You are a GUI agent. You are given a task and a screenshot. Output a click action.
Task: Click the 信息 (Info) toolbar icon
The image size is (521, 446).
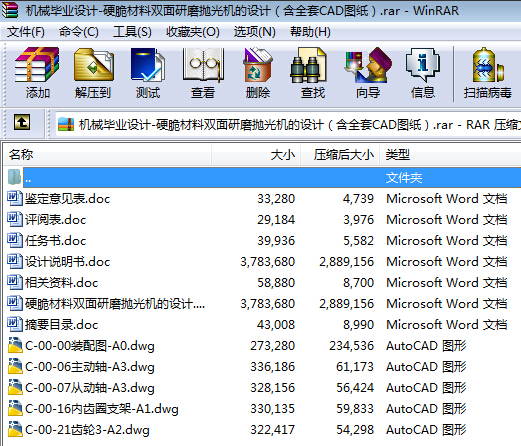[423, 65]
